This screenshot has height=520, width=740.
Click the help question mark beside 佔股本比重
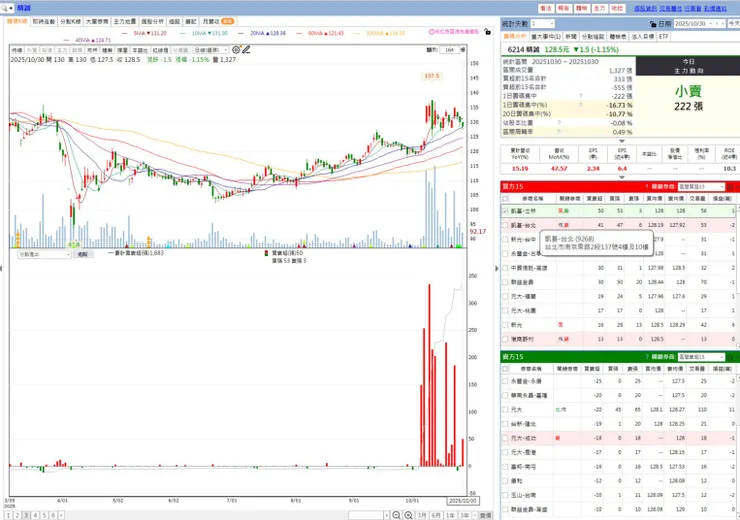coord(559,123)
